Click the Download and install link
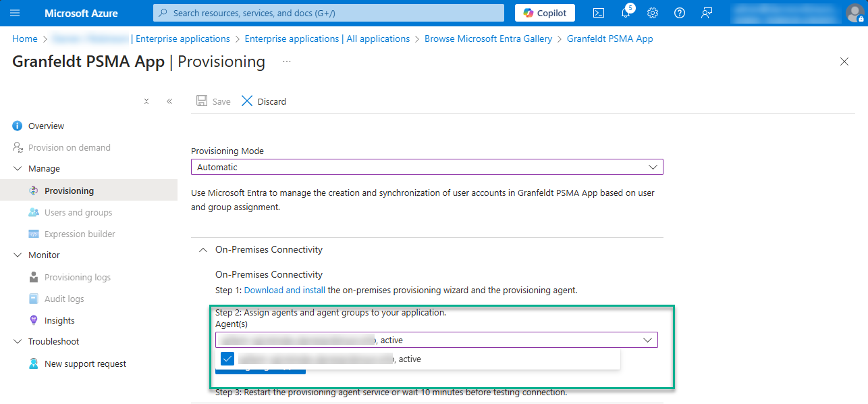868x404 pixels. pos(284,291)
